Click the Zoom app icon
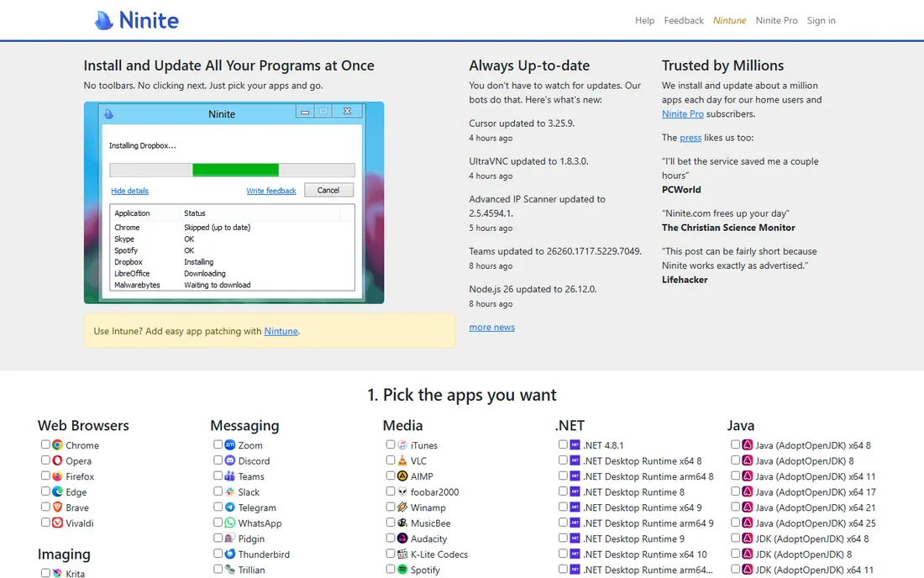Viewport: 924px width, 578px height. pos(230,445)
